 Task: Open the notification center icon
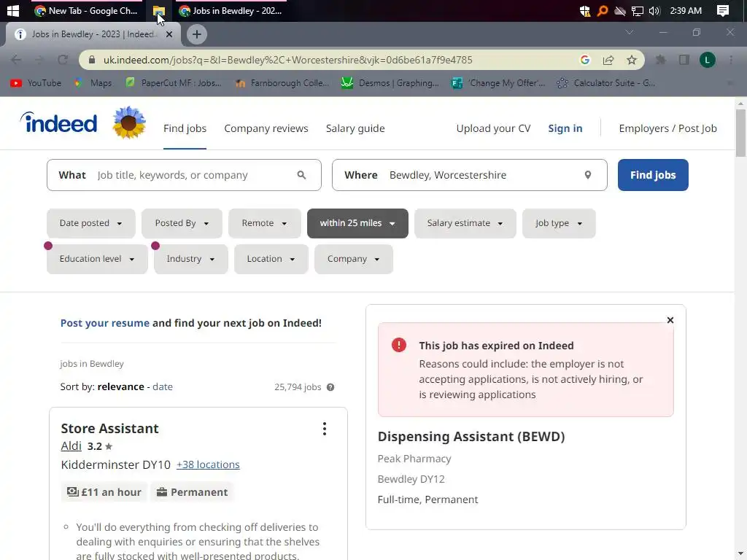pyautogui.click(x=723, y=10)
